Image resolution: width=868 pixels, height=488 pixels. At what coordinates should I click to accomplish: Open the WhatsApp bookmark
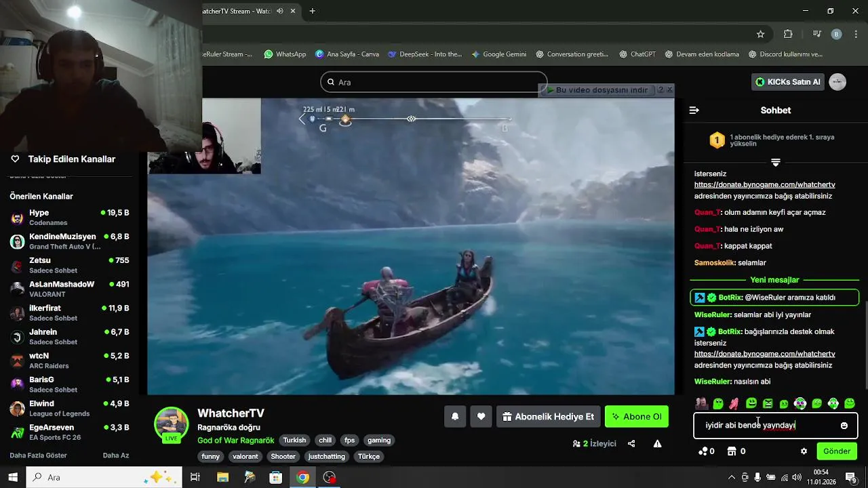point(285,54)
